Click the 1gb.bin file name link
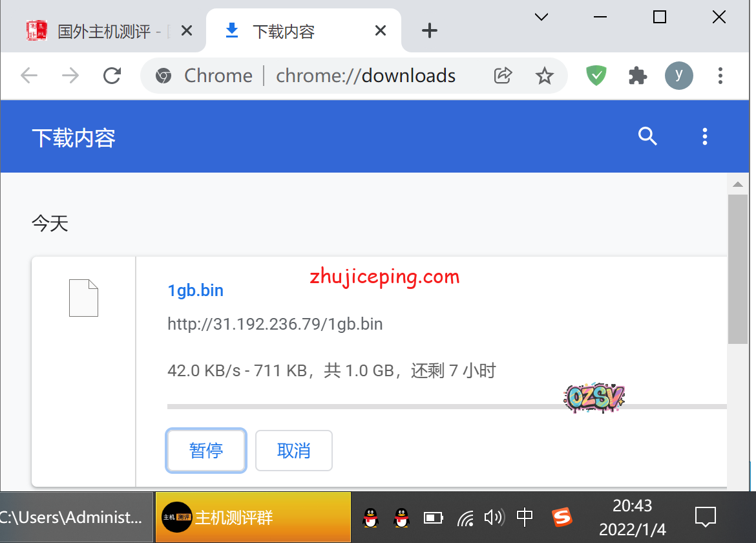Viewport: 756px width, 543px height. click(195, 290)
